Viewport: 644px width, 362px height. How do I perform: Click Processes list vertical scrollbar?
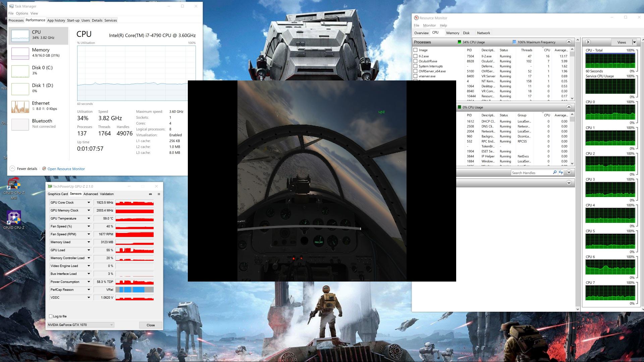pos(572,74)
